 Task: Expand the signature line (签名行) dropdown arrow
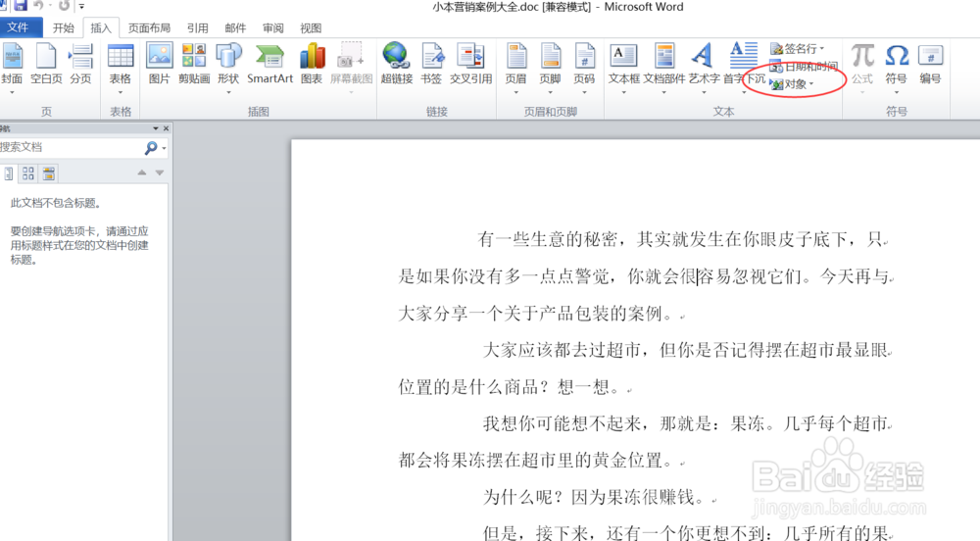point(822,48)
